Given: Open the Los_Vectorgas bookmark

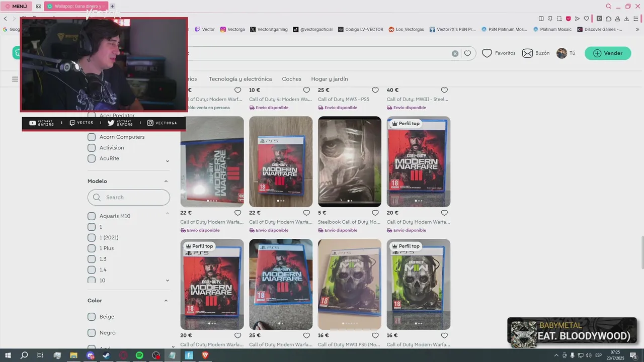Looking at the screenshot, I should [x=407, y=30].
